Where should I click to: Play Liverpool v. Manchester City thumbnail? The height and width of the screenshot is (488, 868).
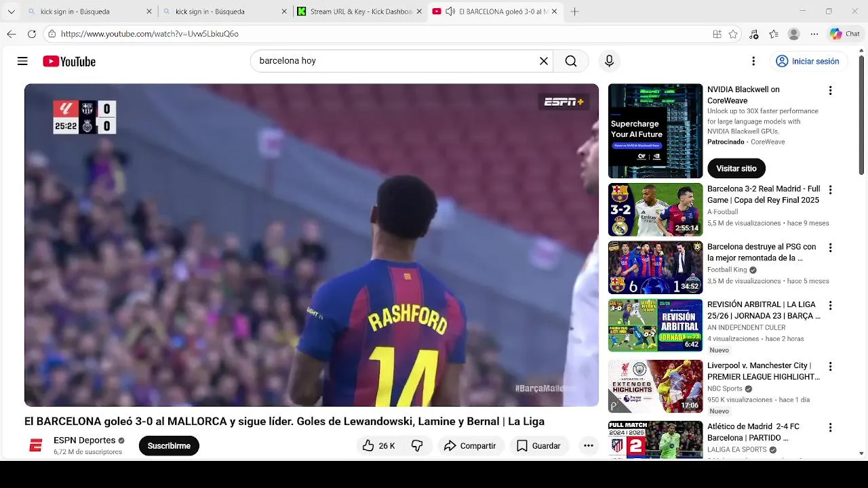click(655, 386)
